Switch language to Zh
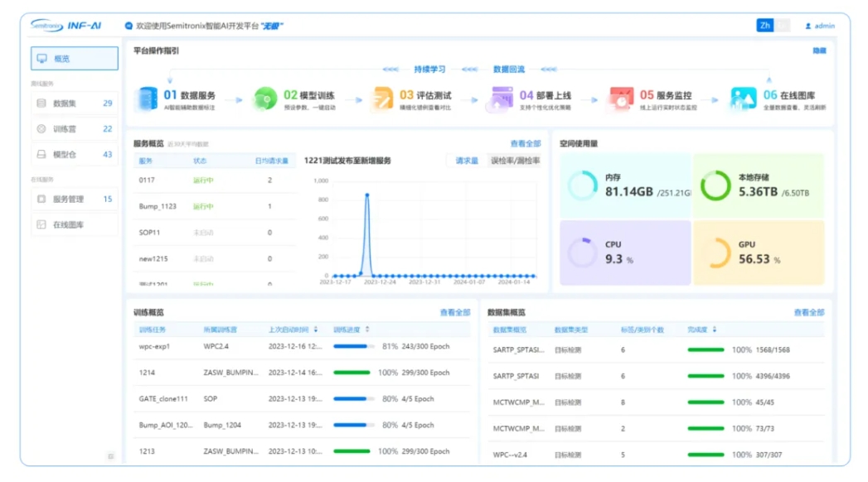Image resolution: width=868 pixels, height=482 pixels. (765, 26)
